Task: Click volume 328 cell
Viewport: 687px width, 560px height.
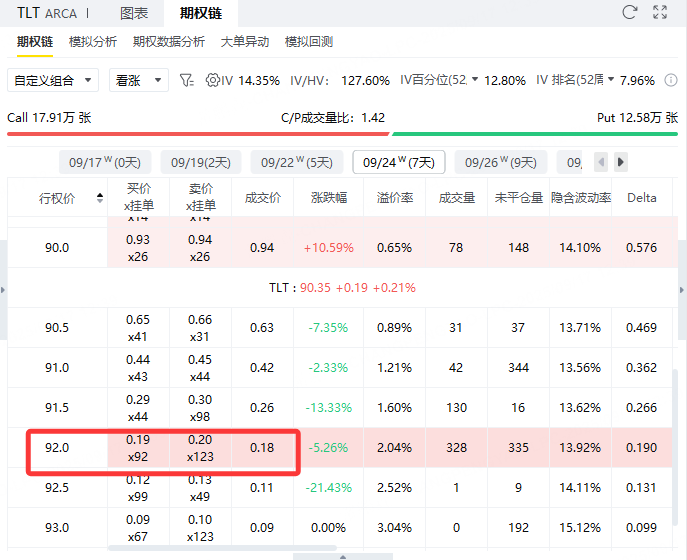Action: point(457,448)
